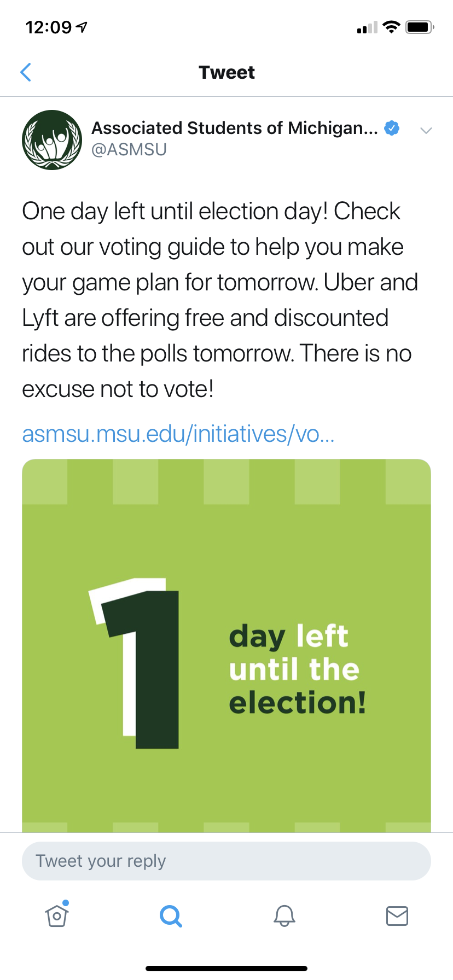
Task: Open the @ASMSU handle
Action: pos(129,149)
